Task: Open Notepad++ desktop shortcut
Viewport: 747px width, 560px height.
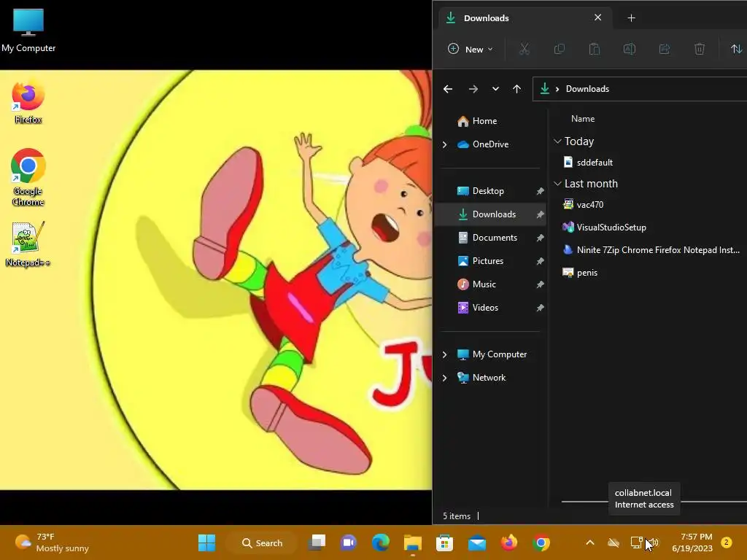Action: click(x=28, y=244)
